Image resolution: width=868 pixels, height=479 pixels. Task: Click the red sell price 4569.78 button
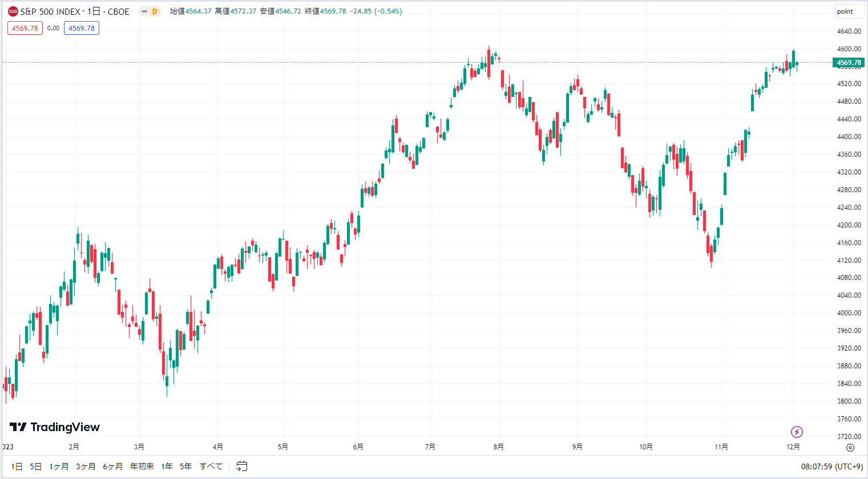[x=25, y=28]
